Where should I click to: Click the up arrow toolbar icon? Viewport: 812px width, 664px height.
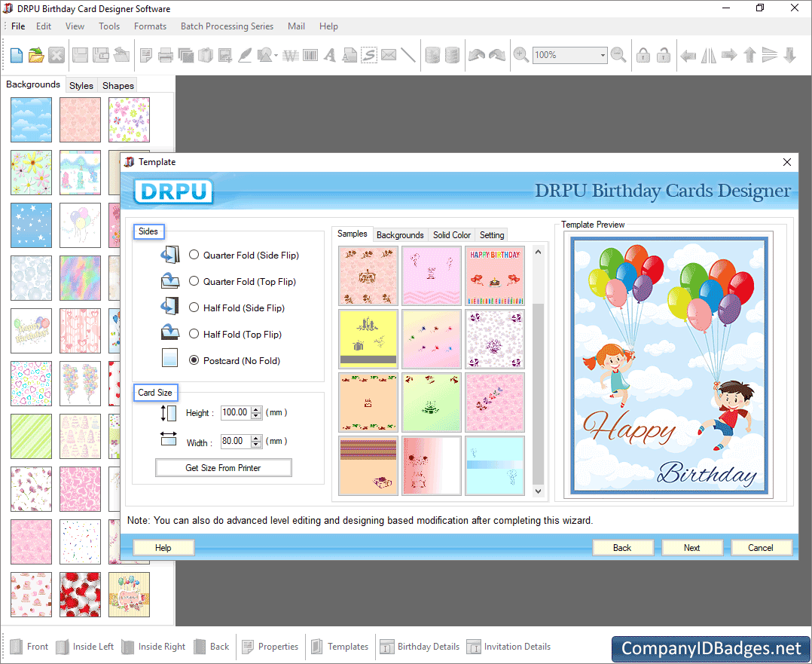[749, 55]
